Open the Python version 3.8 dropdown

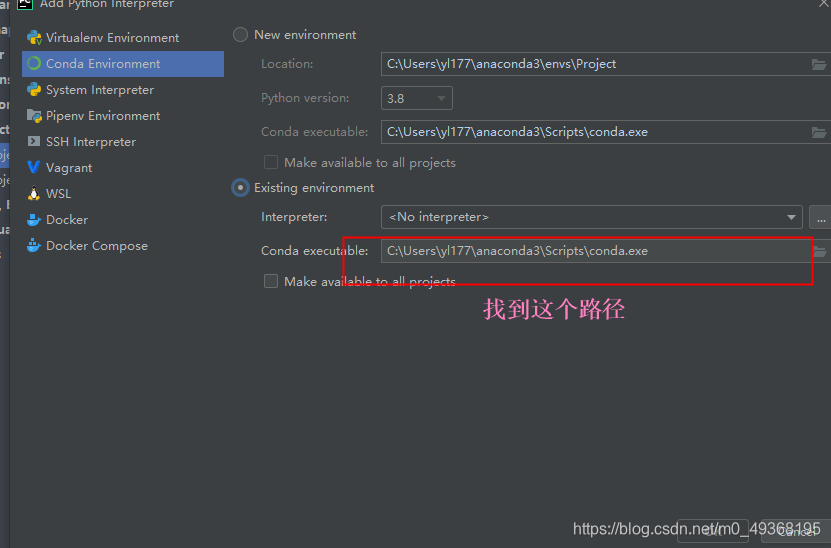pos(417,98)
